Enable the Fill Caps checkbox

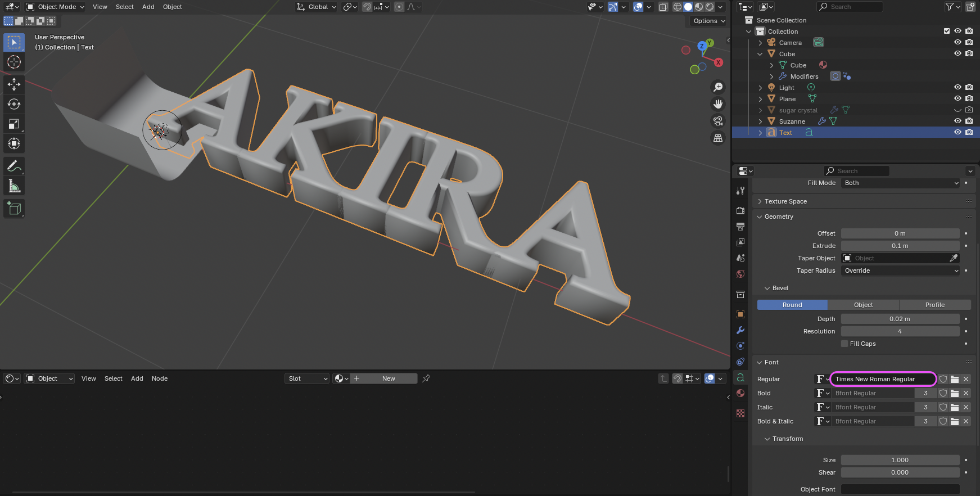click(844, 344)
